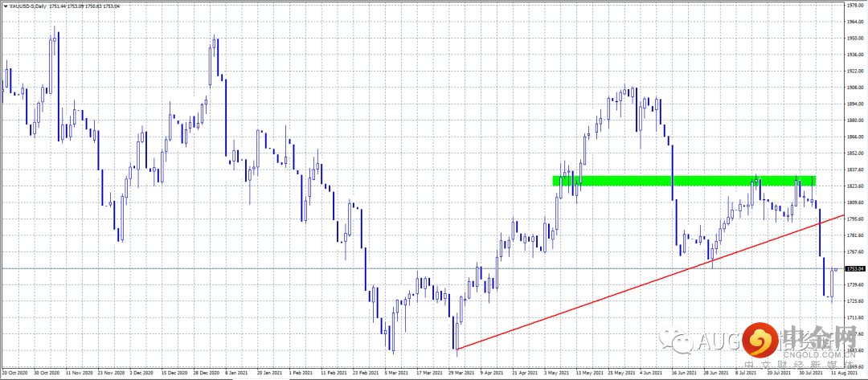Click the 20 Oct 2020 date label

coord(14,374)
